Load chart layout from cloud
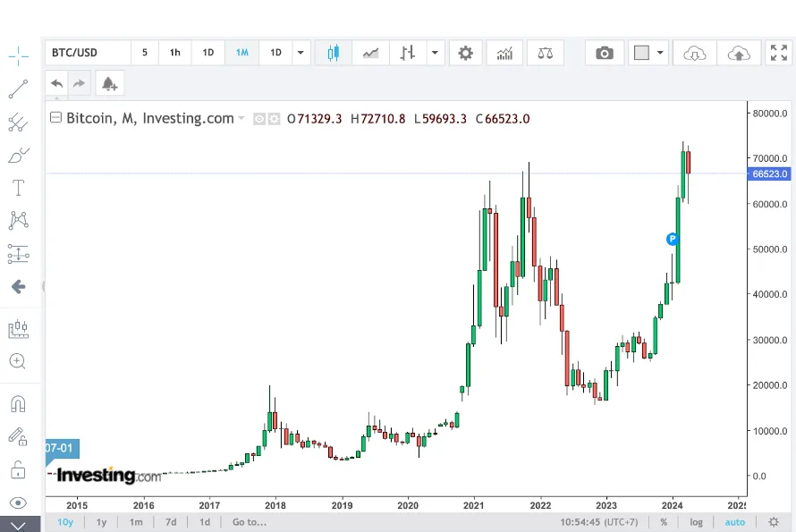 [694, 53]
